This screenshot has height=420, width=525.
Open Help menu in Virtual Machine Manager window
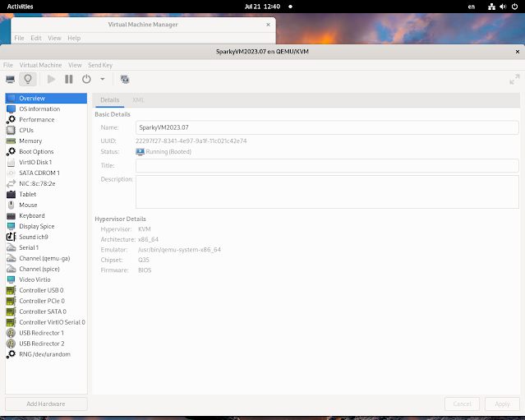coord(74,38)
